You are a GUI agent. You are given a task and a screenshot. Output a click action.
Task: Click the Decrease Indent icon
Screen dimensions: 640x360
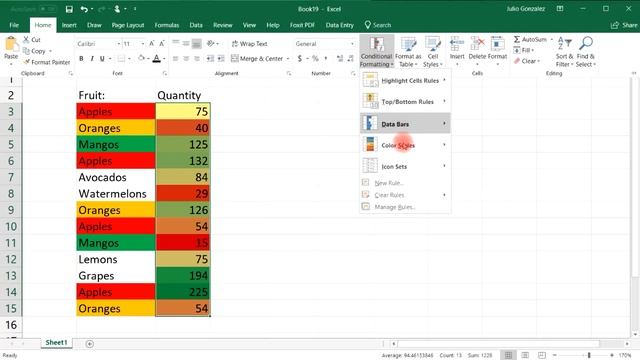(210, 59)
